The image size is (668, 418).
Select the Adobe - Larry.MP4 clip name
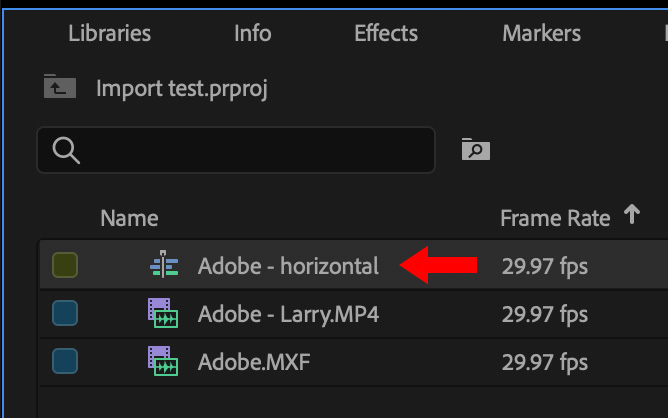tap(288, 314)
